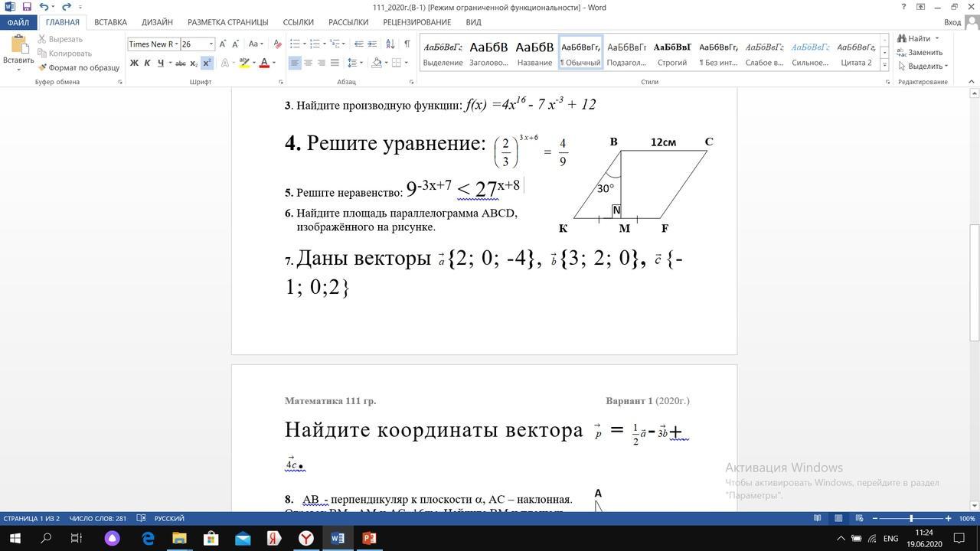
Task: Open the ФАЙЛ menu
Action: [18, 22]
